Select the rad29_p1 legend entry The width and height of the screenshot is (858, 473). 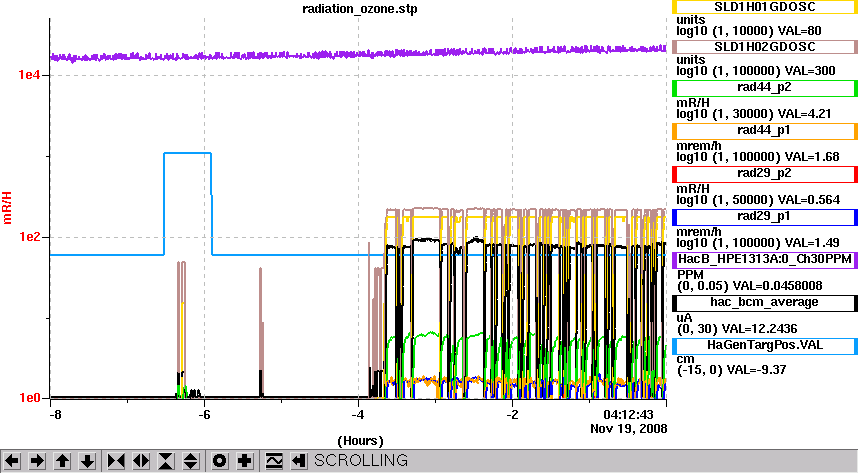(x=764, y=217)
